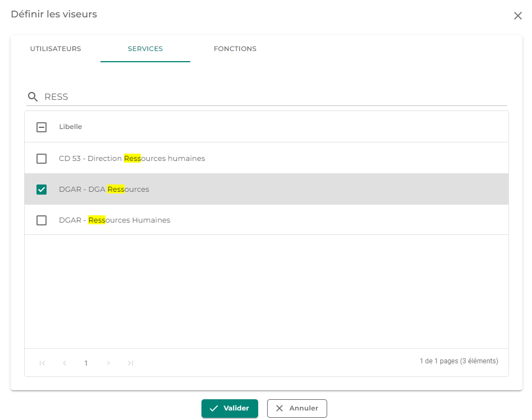Click the Valider button
Screen dimensions: 532x420
click(230, 408)
